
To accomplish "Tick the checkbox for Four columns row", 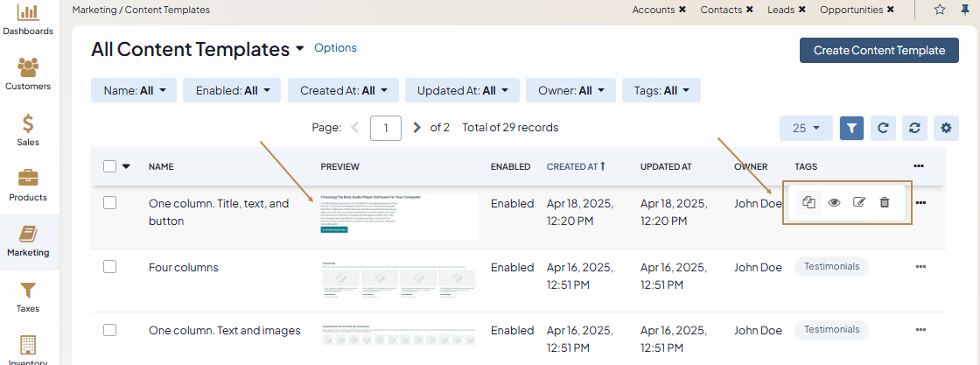I will [x=110, y=267].
